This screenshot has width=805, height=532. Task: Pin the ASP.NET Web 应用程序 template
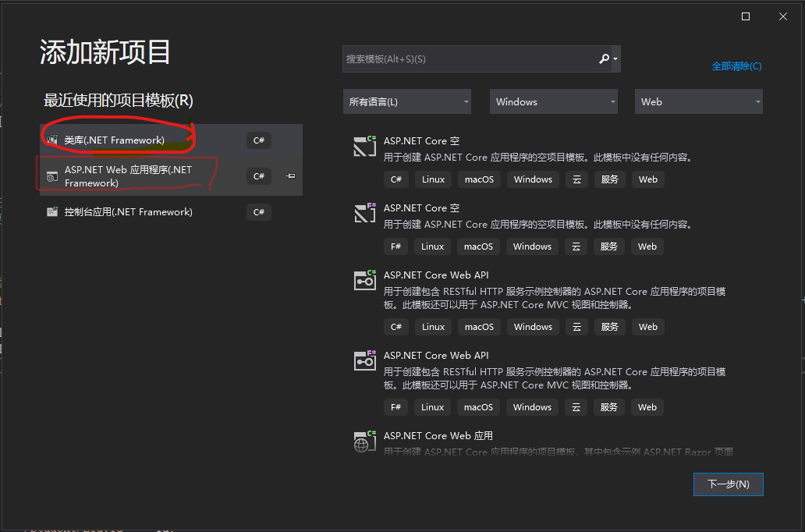(x=290, y=176)
